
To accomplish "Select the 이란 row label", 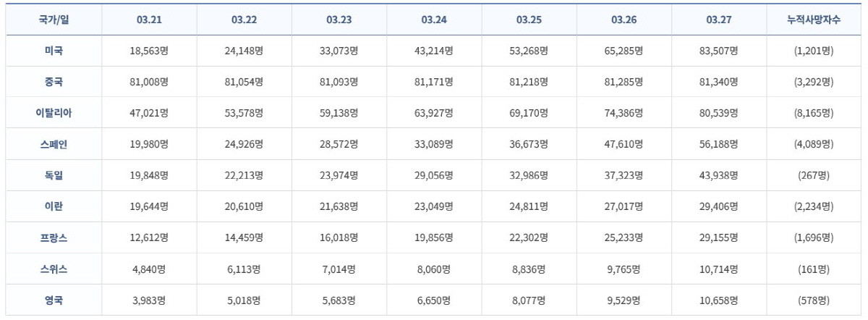I will 54,206.
